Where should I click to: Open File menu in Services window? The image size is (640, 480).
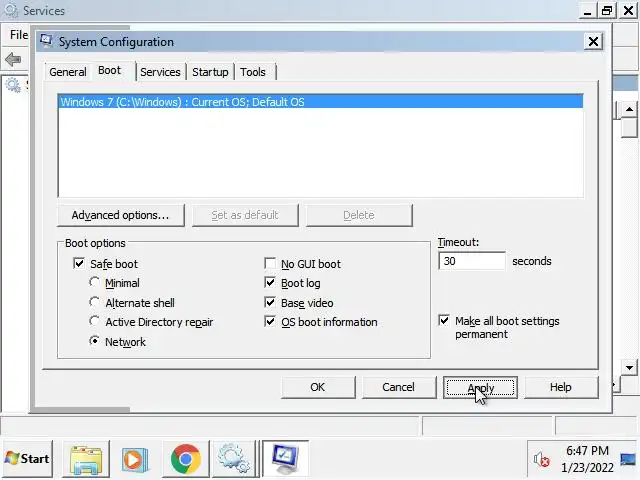(19, 35)
